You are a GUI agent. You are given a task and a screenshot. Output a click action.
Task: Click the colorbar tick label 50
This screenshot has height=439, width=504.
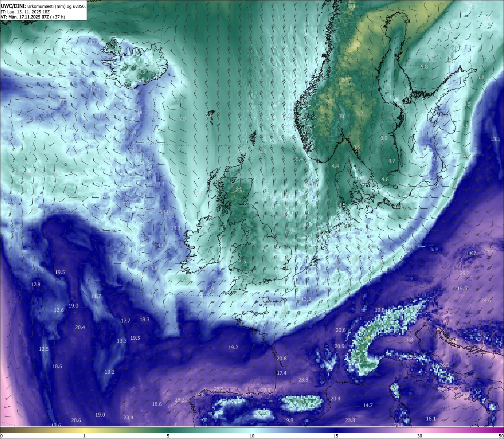click(501, 436)
